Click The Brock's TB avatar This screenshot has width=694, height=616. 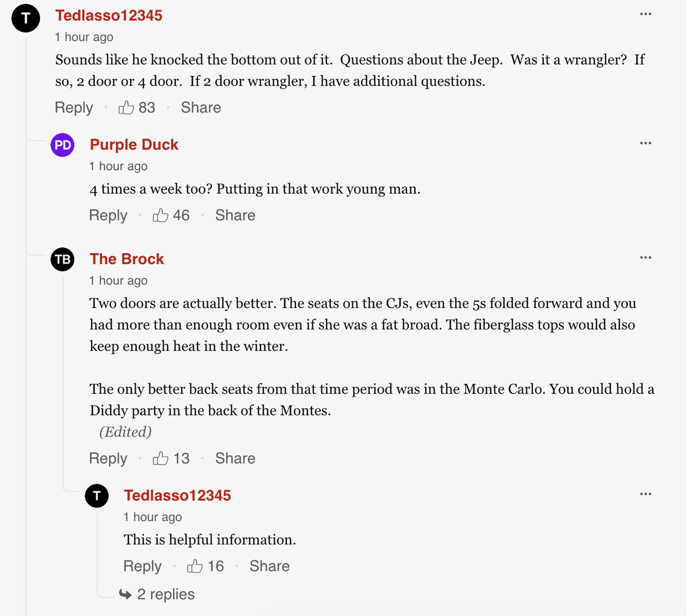pyautogui.click(x=63, y=260)
